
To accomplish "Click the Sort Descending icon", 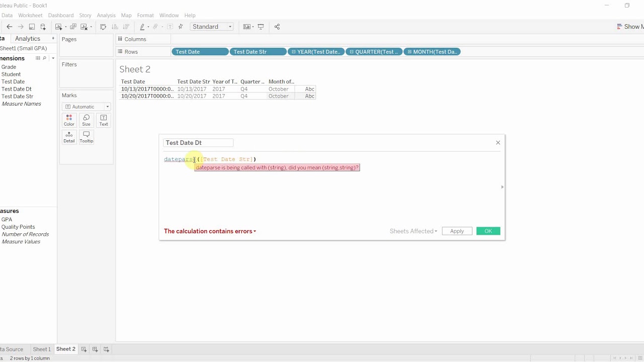I will pyautogui.click(x=126, y=27).
